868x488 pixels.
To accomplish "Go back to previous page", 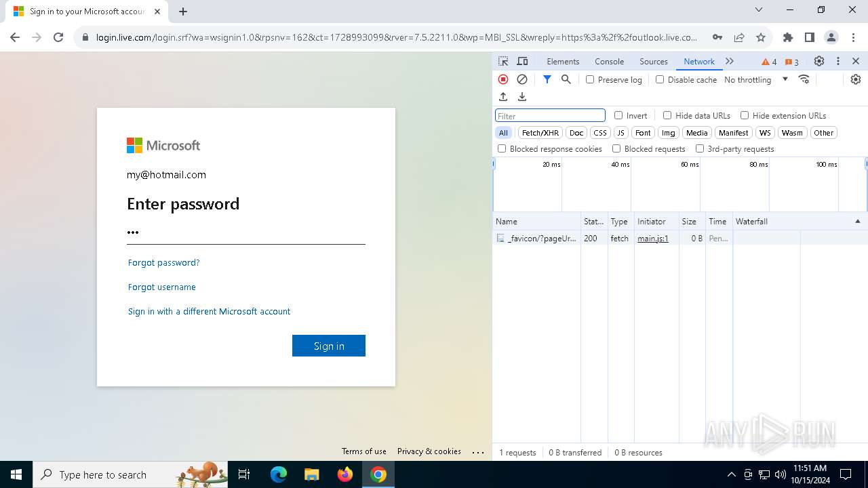I will pyautogui.click(x=15, y=37).
